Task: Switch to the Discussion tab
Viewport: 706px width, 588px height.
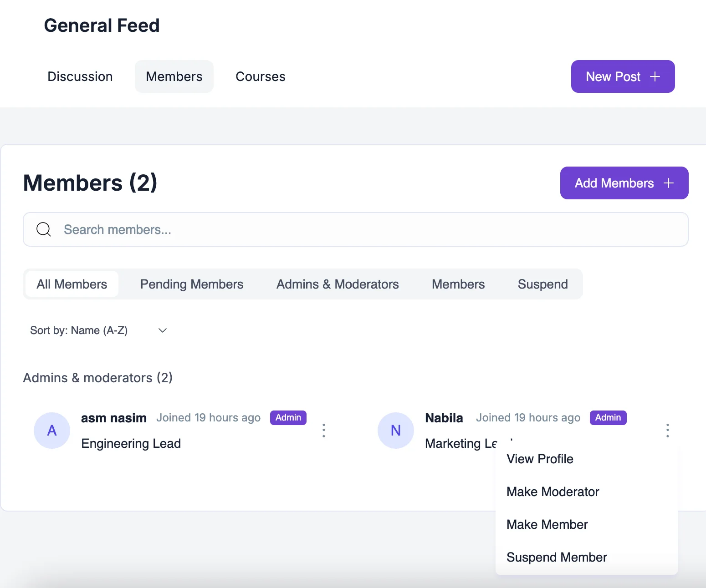Action: (80, 76)
